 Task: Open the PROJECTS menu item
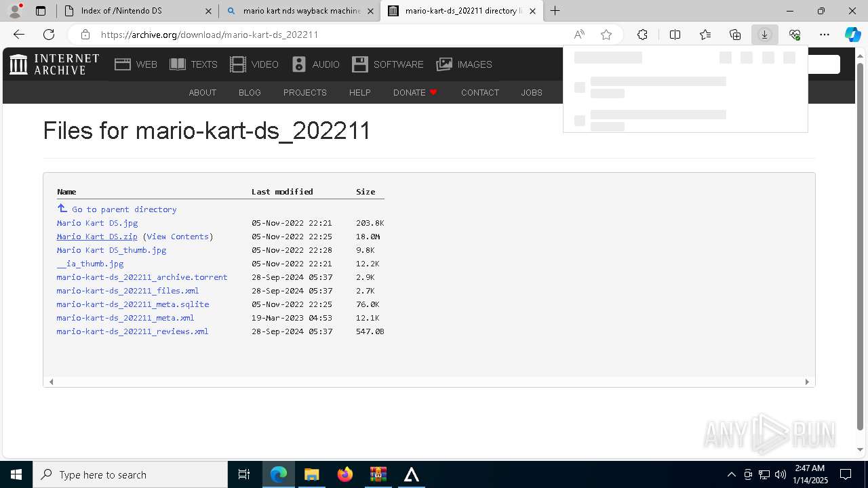click(305, 93)
